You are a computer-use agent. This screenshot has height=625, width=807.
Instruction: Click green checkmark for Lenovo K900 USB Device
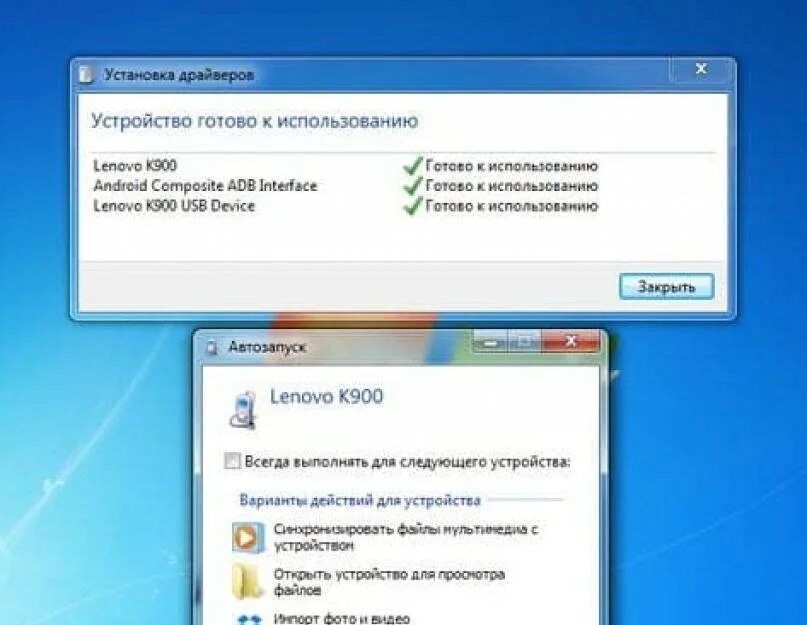(x=413, y=206)
